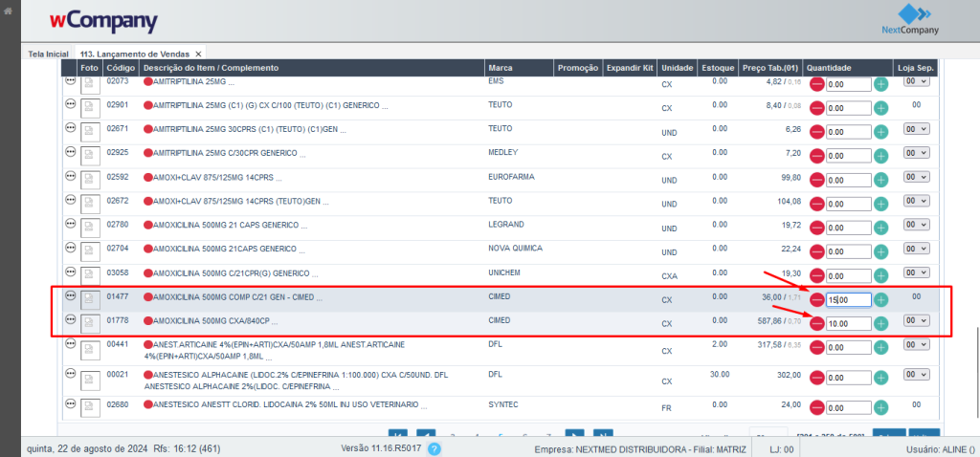The image size is (980, 457).
Task: View photo icon of item 02704
Action: (x=90, y=252)
